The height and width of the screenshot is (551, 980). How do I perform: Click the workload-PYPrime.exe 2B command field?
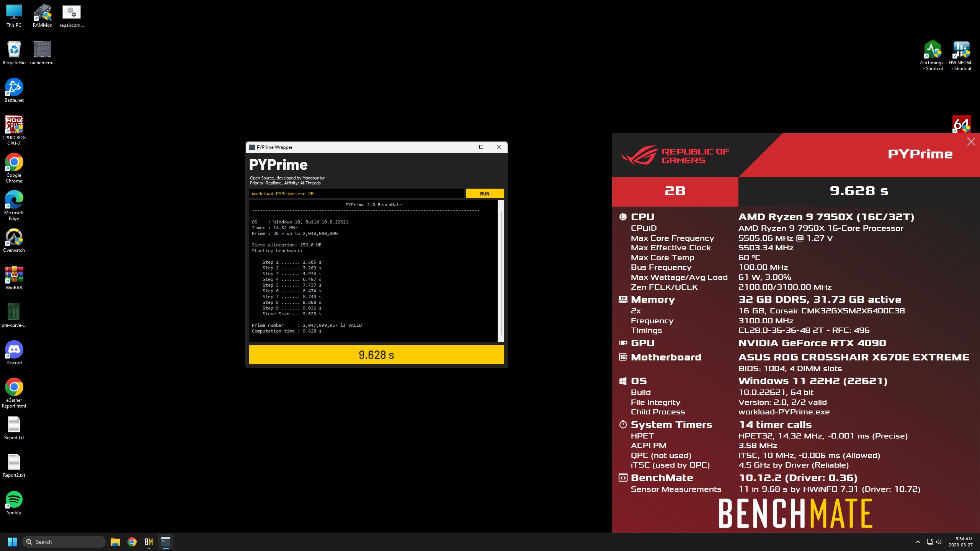pos(356,194)
